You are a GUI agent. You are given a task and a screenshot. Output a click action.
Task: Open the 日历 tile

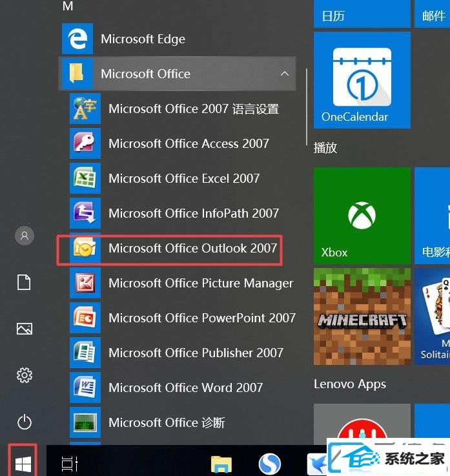click(x=362, y=14)
